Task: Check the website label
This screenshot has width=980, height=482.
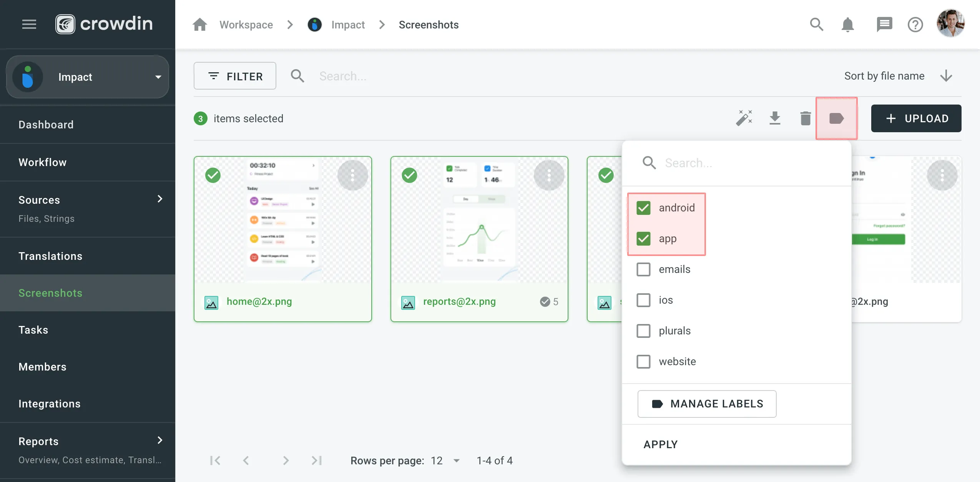Action: tap(643, 361)
